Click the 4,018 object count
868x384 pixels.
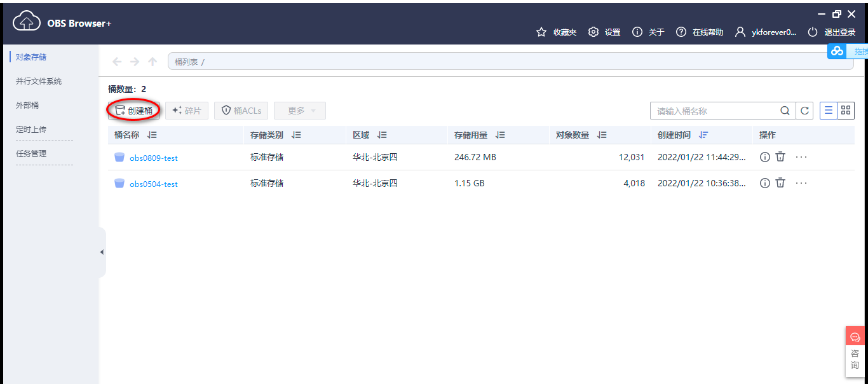(x=634, y=183)
